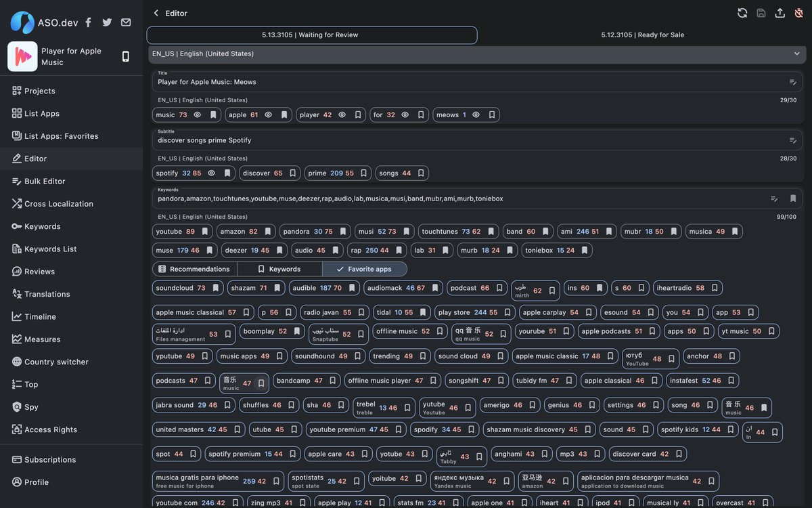Click the email envelope icon in sidebar header
The image size is (812, 508).
(x=126, y=22)
